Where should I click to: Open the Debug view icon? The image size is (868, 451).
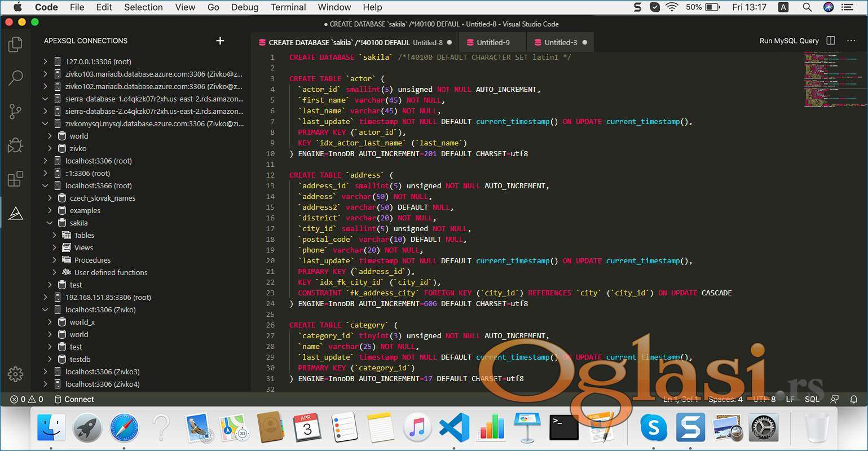[x=15, y=145]
